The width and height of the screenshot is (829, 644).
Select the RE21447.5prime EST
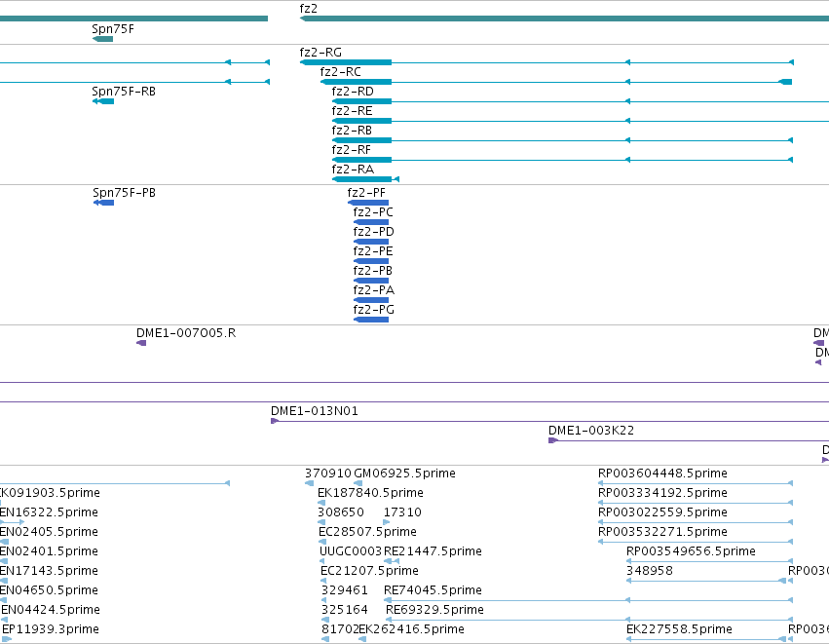[x=392, y=561]
